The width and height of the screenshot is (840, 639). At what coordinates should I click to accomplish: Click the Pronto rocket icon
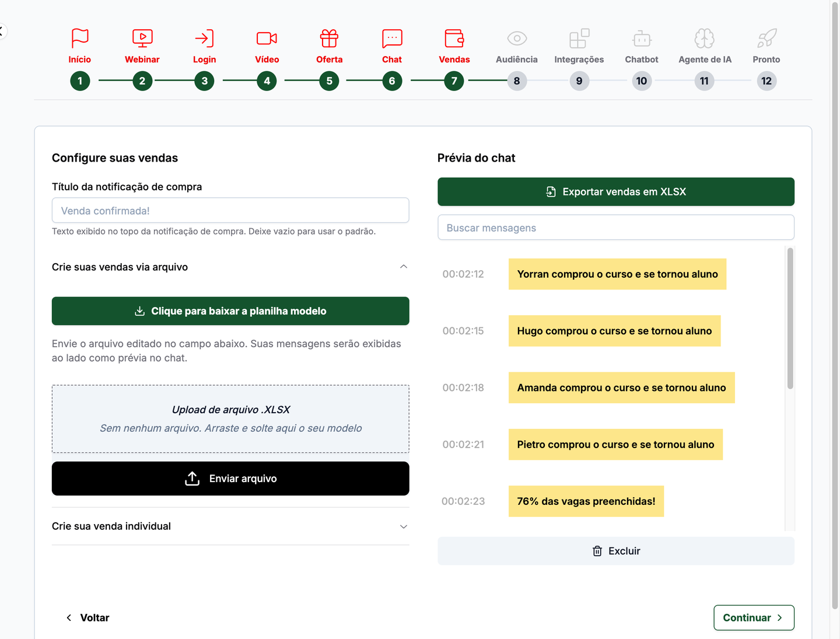point(766,39)
